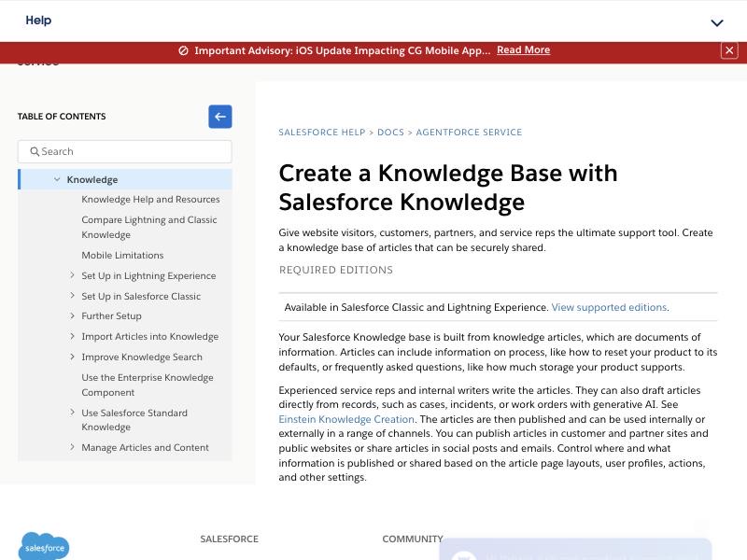Click the Salesforce cloud logo in the footer
The image size is (747, 560).
44,547
